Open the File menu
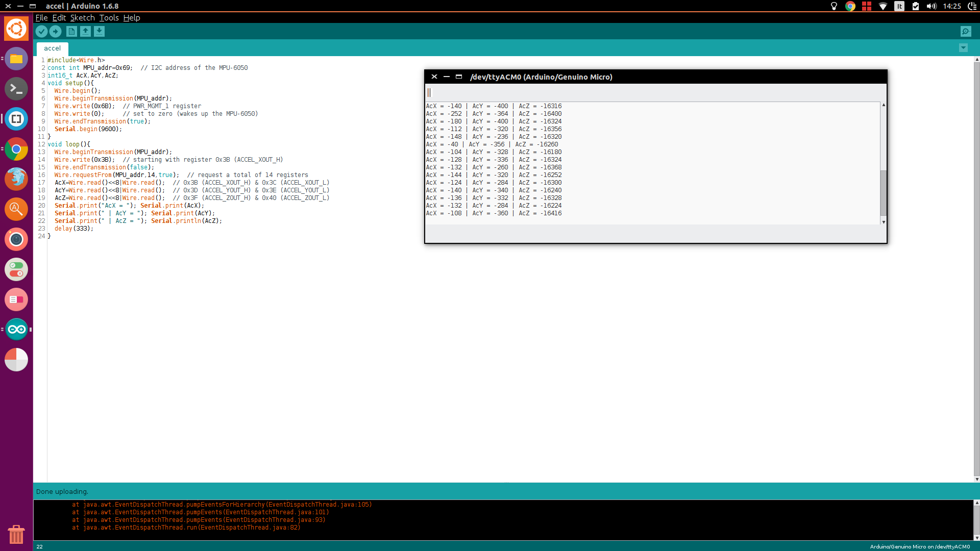 [41, 18]
